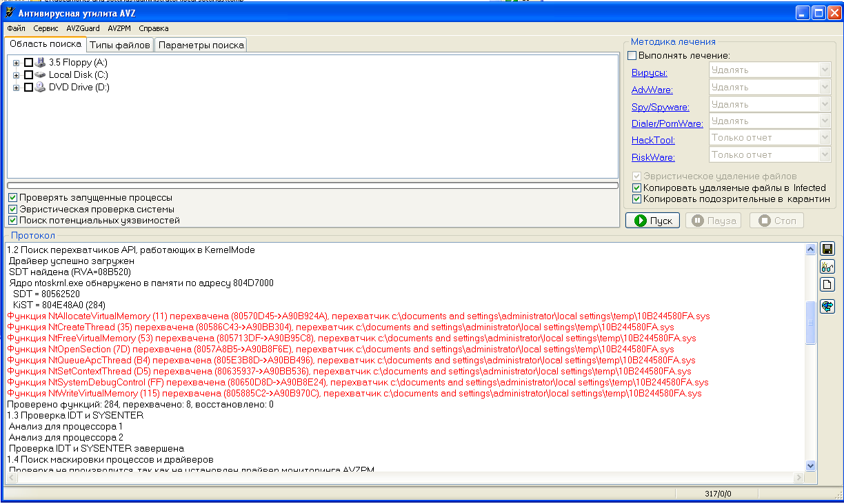Click the Стоп button
844x504 pixels.
[x=776, y=221]
